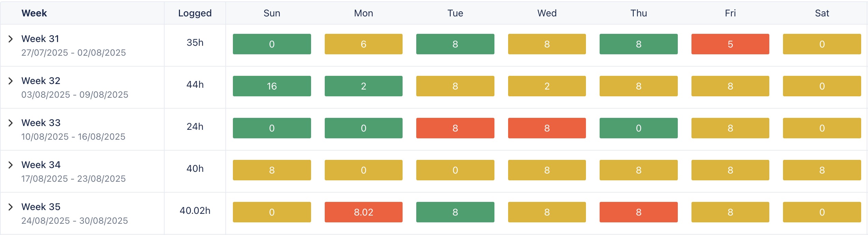Select Week 31 red Friday cell showing 5
Screen dimensions: 868x235
tap(730, 44)
